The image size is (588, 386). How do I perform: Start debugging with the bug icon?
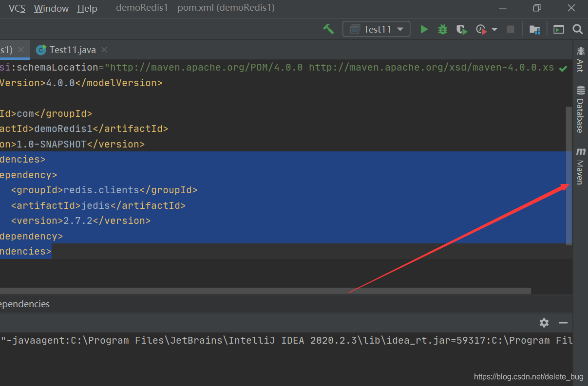pos(442,29)
